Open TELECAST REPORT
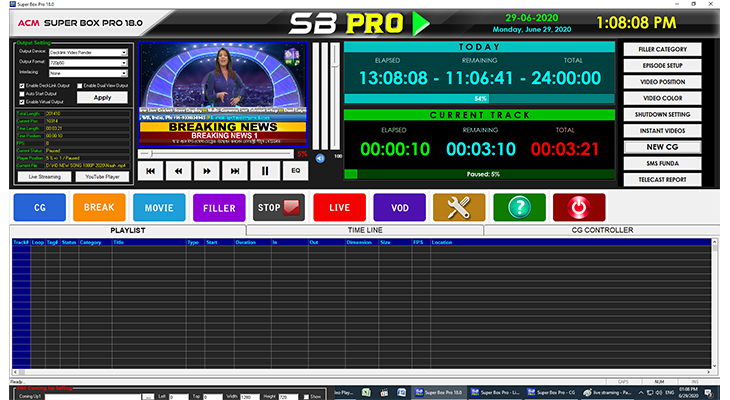The image size is (730, 400). click(x=662, y=180)
